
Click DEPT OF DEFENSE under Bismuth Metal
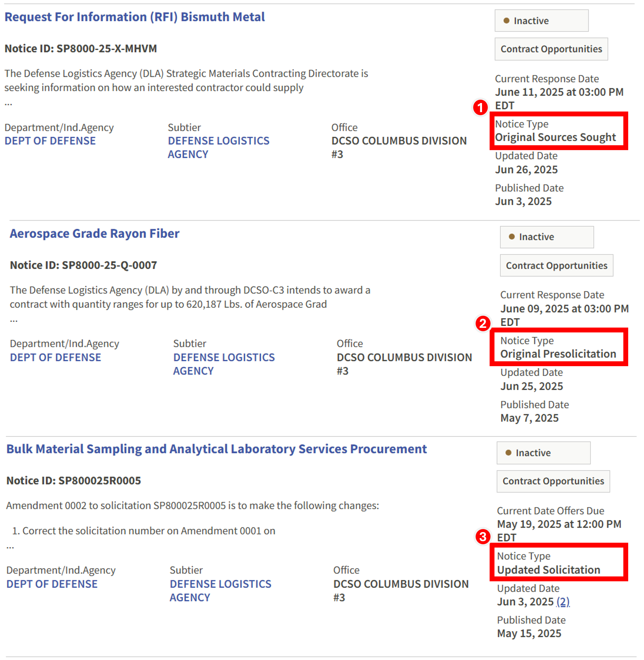(50, 141)
